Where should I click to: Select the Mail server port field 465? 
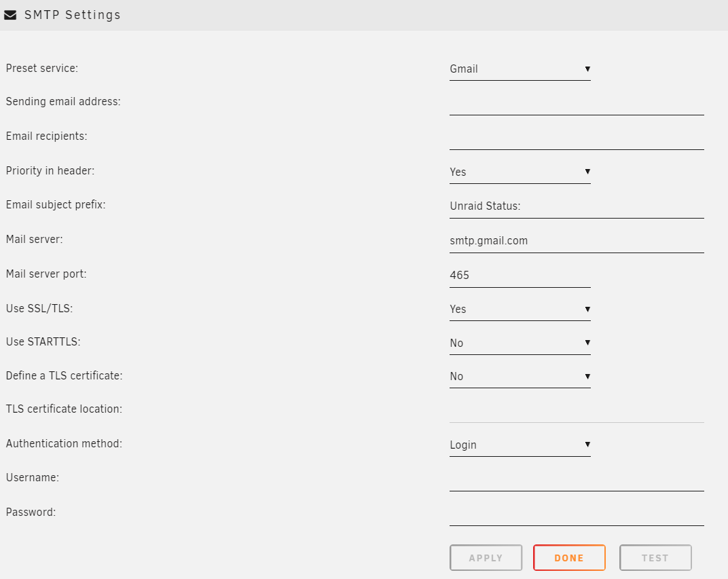point(520,276)
